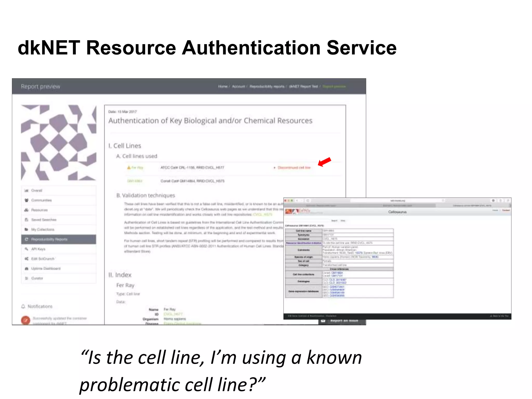532x399 pixels.
Task: Click Back to the Top footer link
Action: [x=500, y=316]
